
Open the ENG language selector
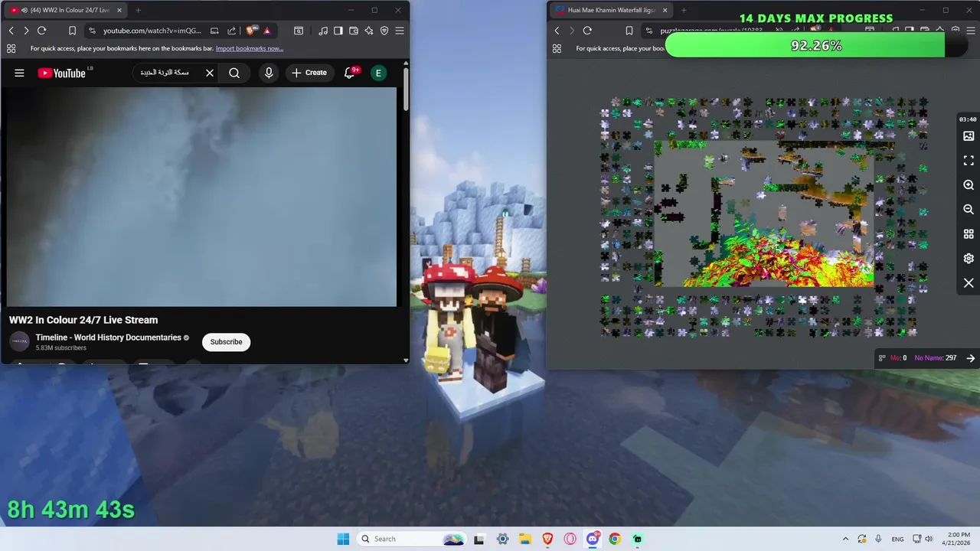coord(897,539)
